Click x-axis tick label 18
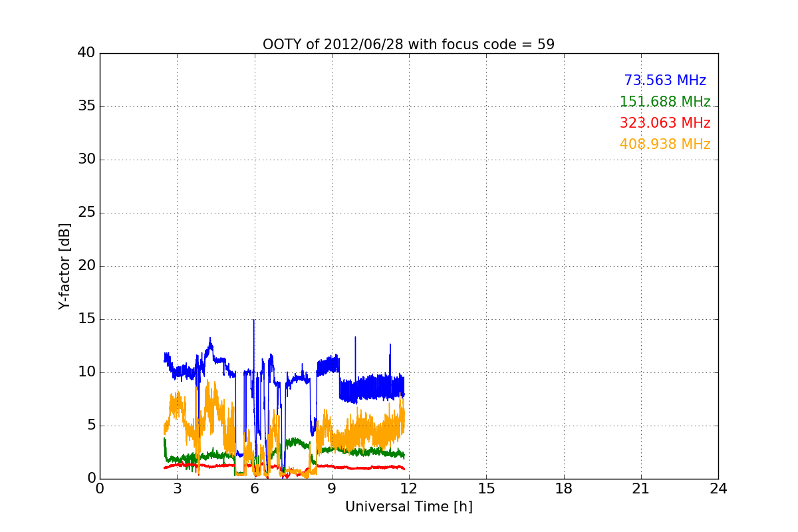This screenshot has width=798, height=532. point(564,489)
